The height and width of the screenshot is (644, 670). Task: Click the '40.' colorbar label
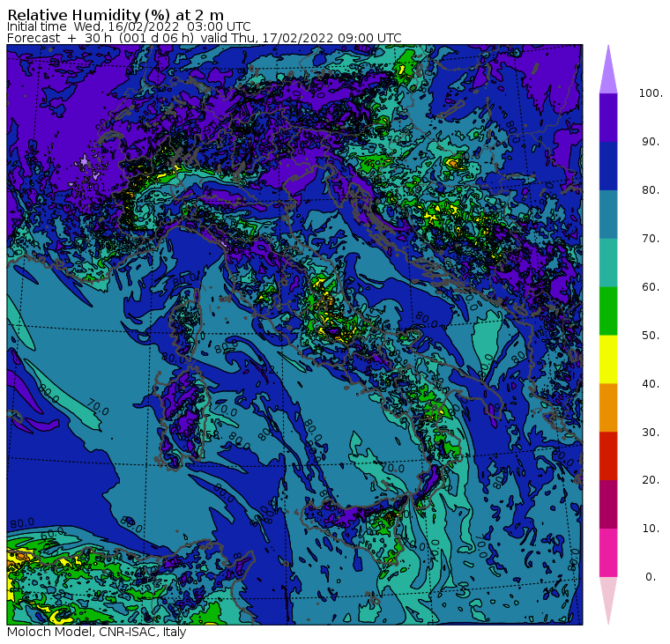[x=651, y=383]
